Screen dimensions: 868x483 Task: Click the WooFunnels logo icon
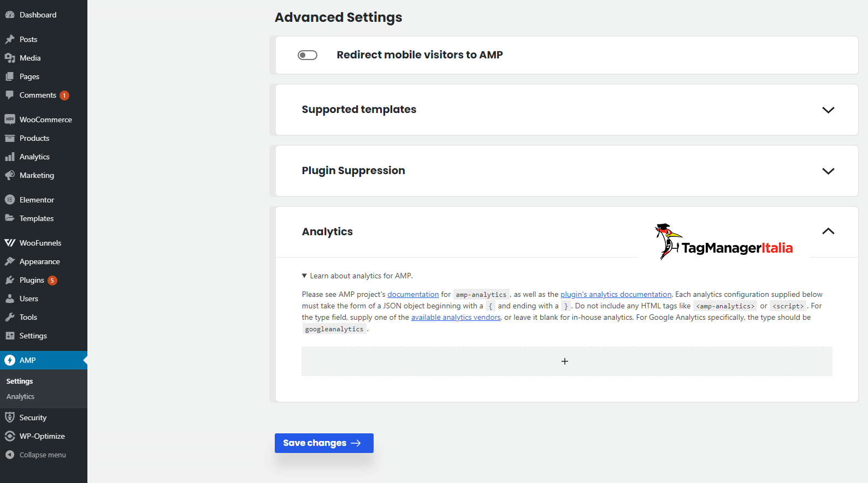point(10,243)
